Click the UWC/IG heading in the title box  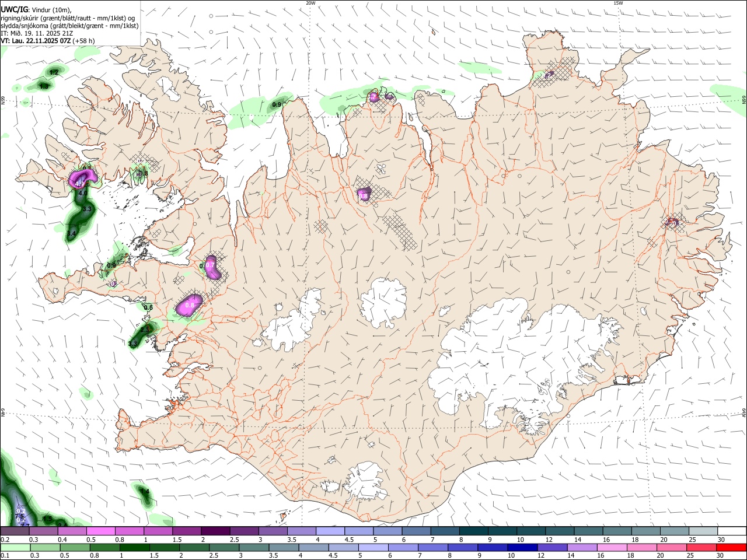point(14,10)
